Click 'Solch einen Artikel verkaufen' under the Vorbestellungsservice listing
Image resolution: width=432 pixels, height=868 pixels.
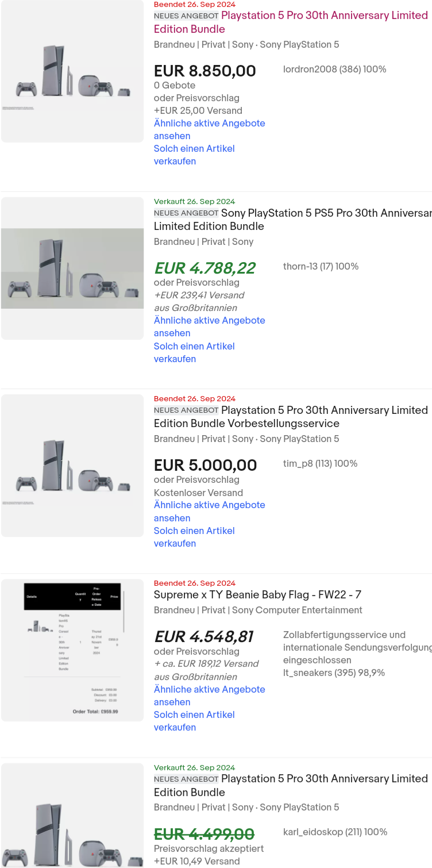click(194, 537)
